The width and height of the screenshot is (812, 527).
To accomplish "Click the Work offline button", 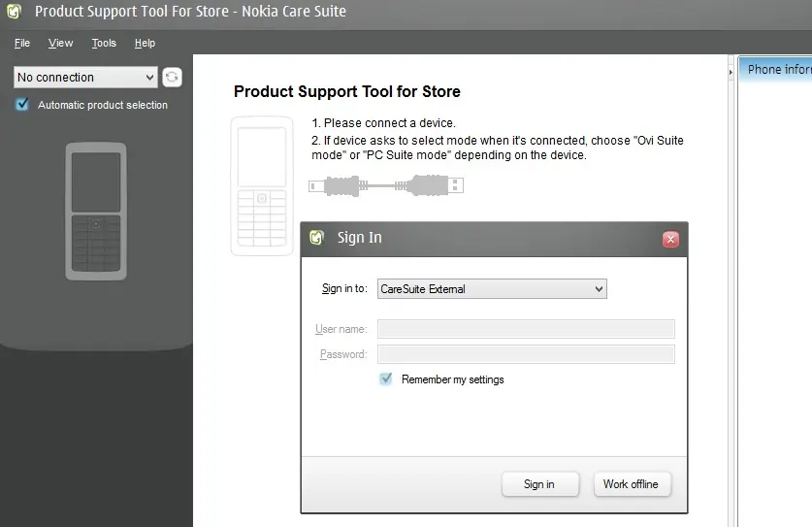I will point(632,484).
